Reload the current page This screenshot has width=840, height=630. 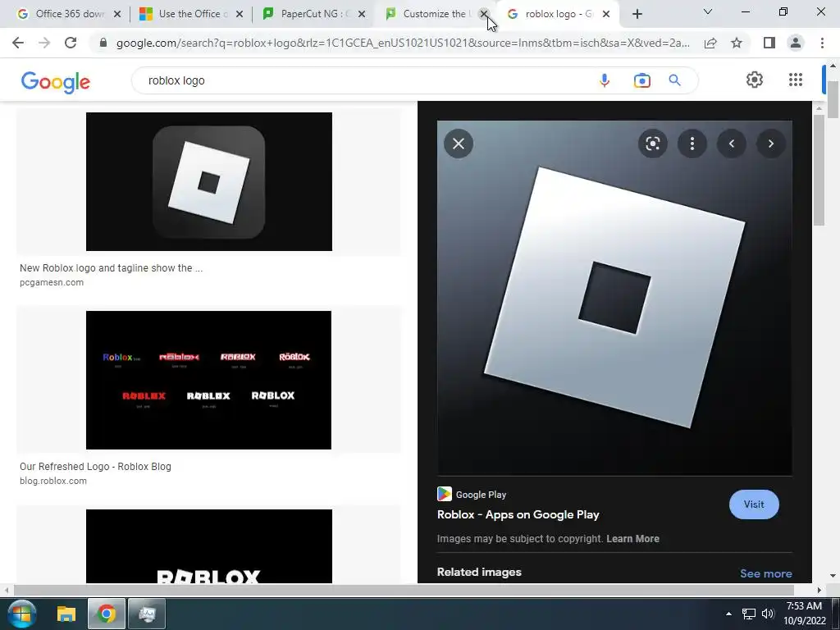pos(71,43)
